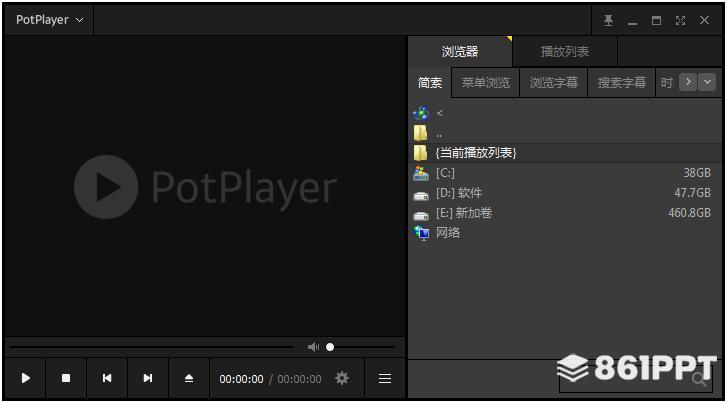Close the PotPlayer window
Screen dimensions: 727x402
click(x=704, y=20)
